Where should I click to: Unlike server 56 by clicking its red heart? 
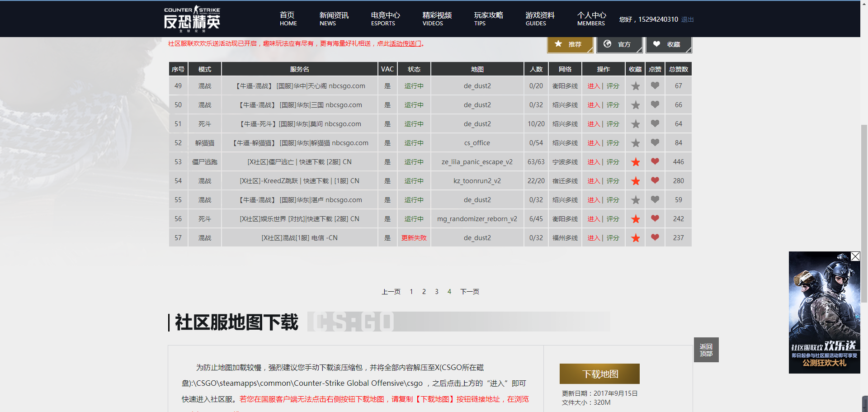[x=655, y=218]
